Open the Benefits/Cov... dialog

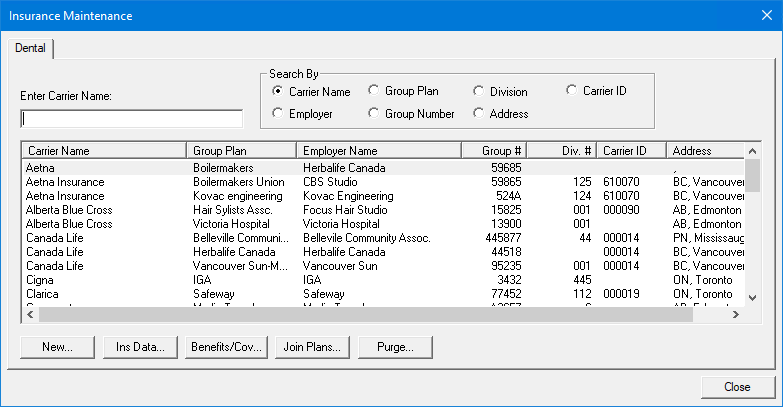click(x=225, y=347)
